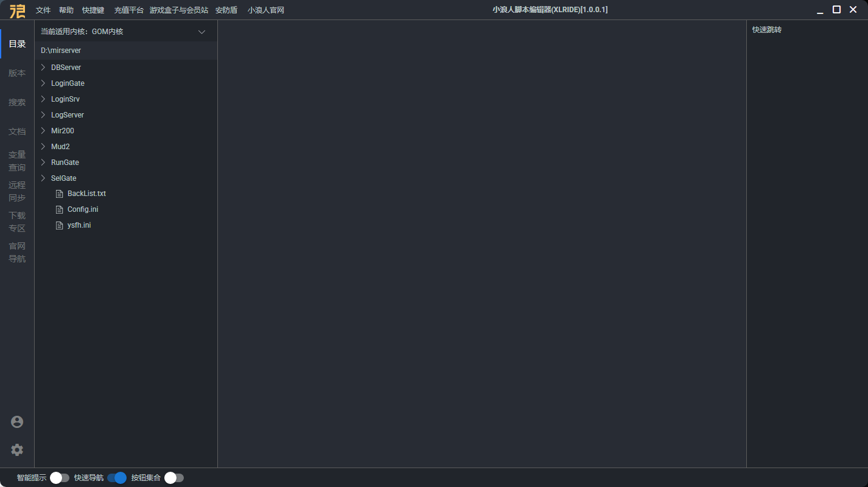The height and width of the screenshot is (487, 868).
Task: Open the 文件 menu
Action: click(x=43, y=10)
